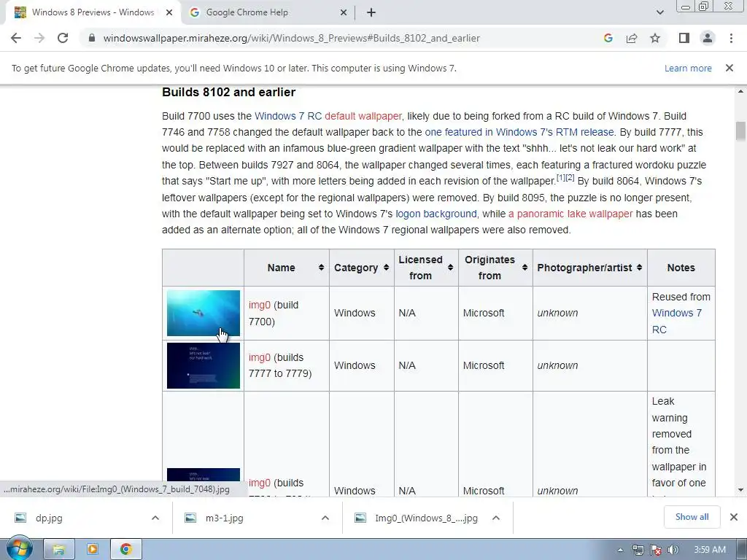The image size is (747, 560).
Task: Click Learn more about Chrome updates
Action: (688, 68)
